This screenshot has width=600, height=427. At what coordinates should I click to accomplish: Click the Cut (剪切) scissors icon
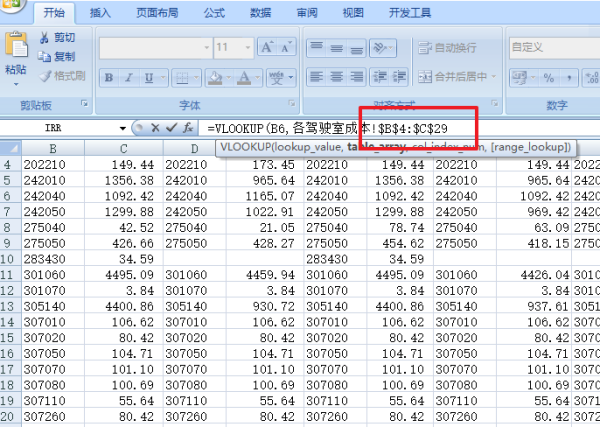(45, 38)
